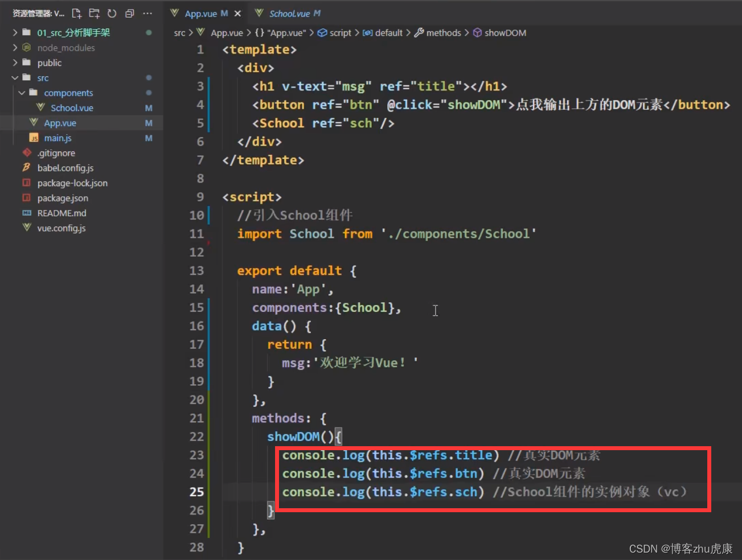Open vue.config.js in the explorer

click(x=61, y=228)
